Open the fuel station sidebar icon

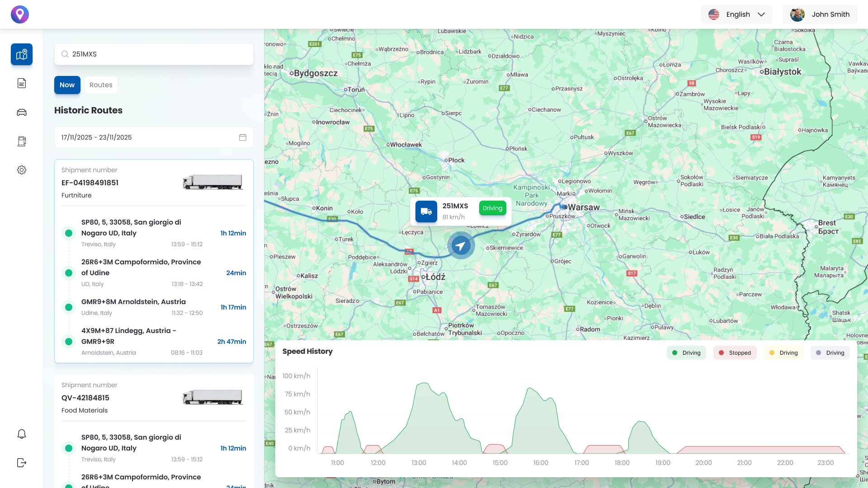[x=22, y=141]
